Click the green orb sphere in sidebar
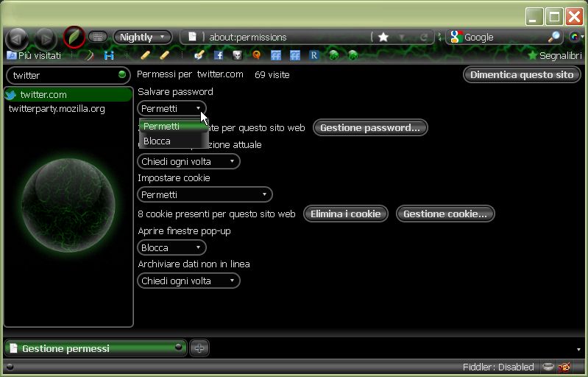 68,205
